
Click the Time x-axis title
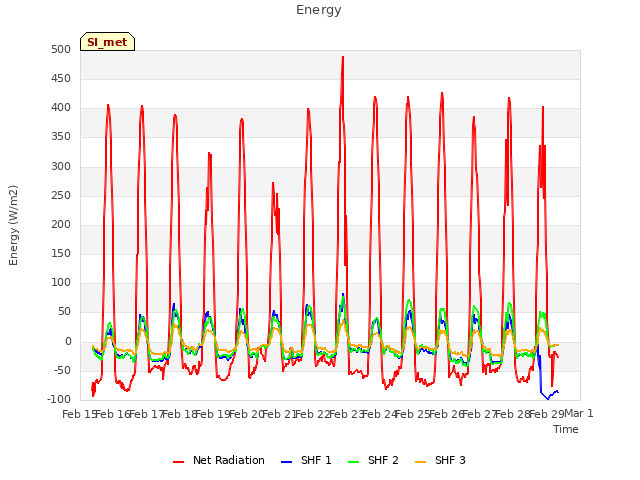[x=566, y=429]
